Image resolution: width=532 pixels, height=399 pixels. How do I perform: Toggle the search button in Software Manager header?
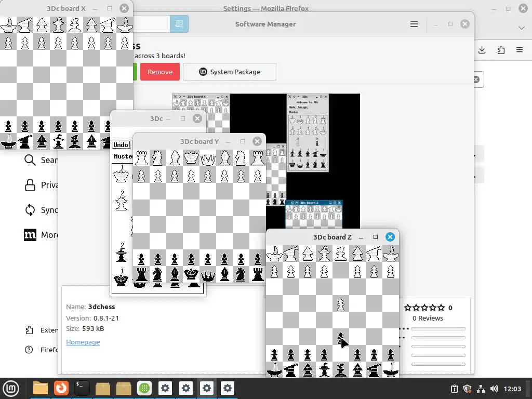pyautogui.click(x=179, y=24)
